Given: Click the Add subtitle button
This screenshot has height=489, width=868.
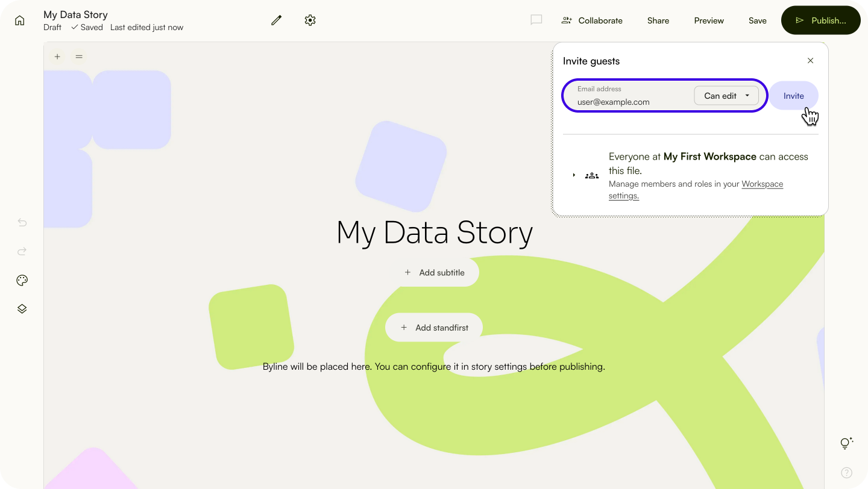Looking at the screenshot, I should point(435,272).
